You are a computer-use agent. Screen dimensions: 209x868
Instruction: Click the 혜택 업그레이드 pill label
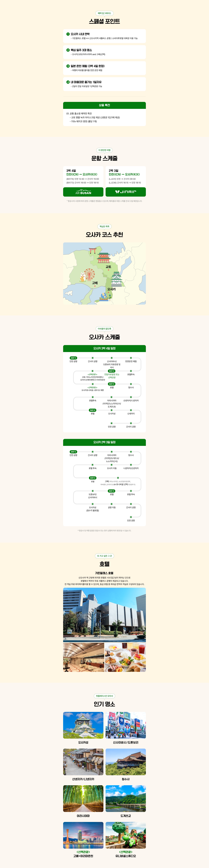click(x=104, y=13)
